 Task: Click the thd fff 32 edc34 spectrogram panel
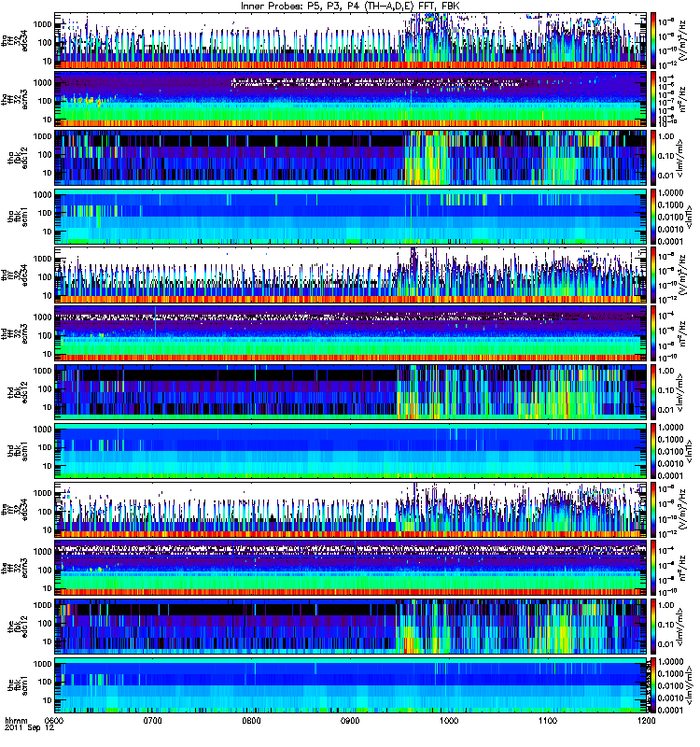(x=351, y=275)
